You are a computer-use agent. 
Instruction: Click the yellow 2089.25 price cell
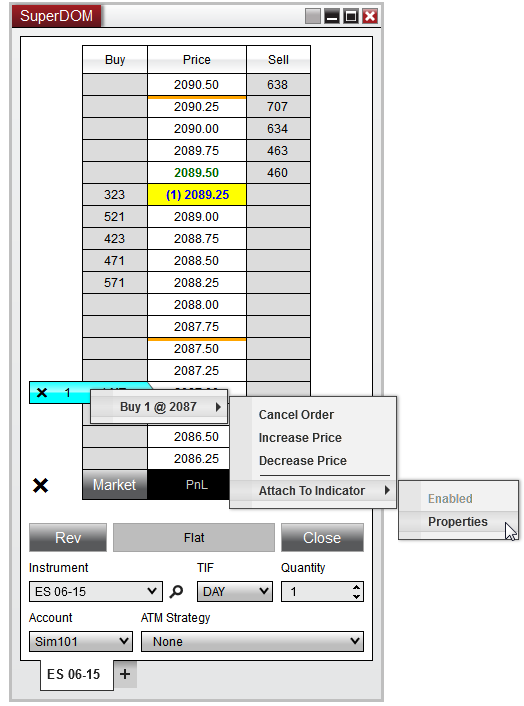pyautogui.click(x=197, y=195)
